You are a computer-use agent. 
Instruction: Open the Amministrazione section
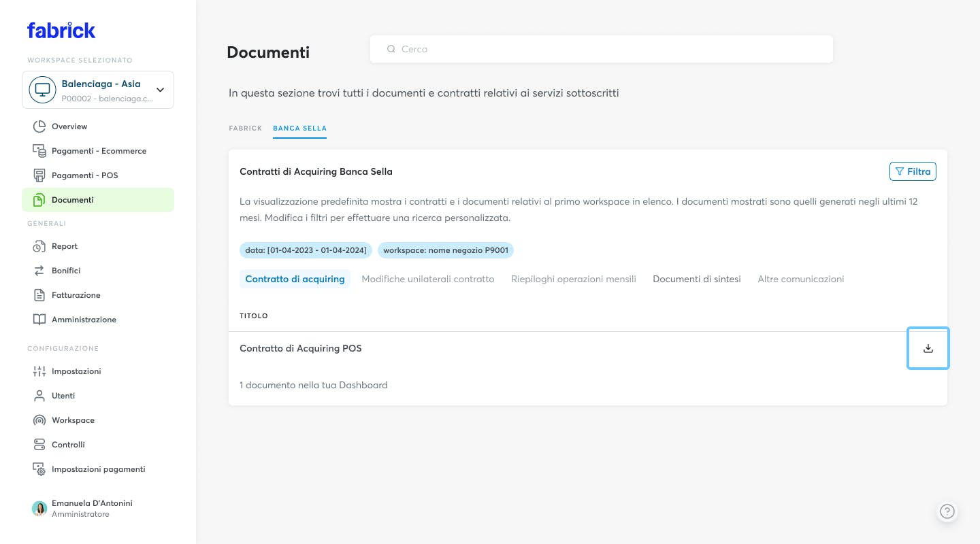(98, 320)
